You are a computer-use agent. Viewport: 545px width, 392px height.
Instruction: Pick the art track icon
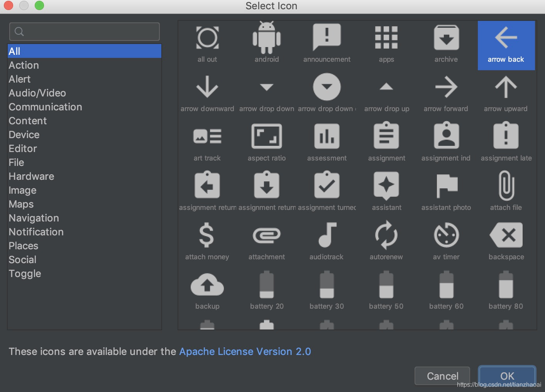click(207, 136)
